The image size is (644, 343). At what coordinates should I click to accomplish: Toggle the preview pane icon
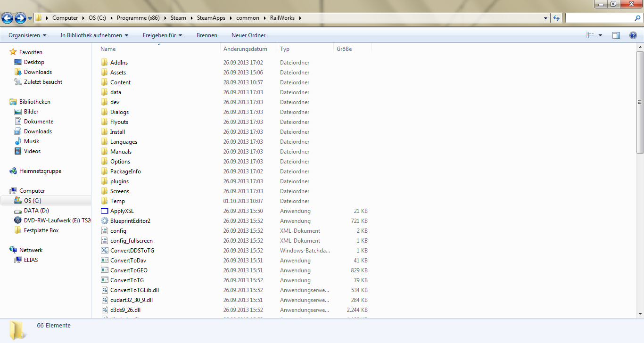coord(616,35)
